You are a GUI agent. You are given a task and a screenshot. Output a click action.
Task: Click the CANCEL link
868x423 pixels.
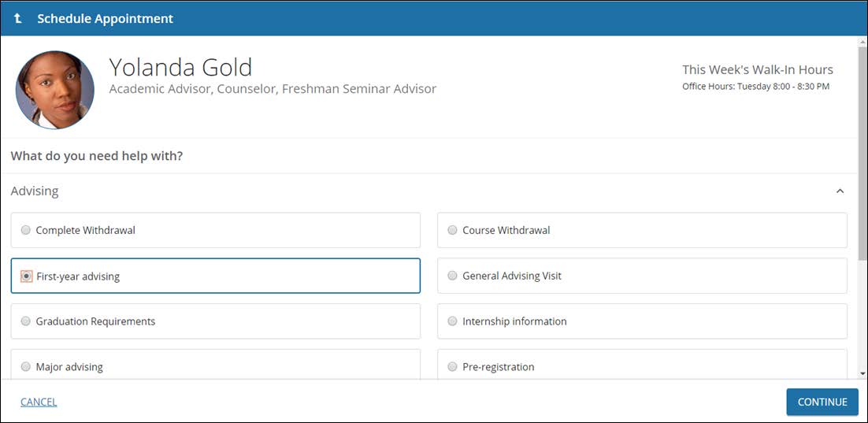pyautogui.click(x=39, y=403)
